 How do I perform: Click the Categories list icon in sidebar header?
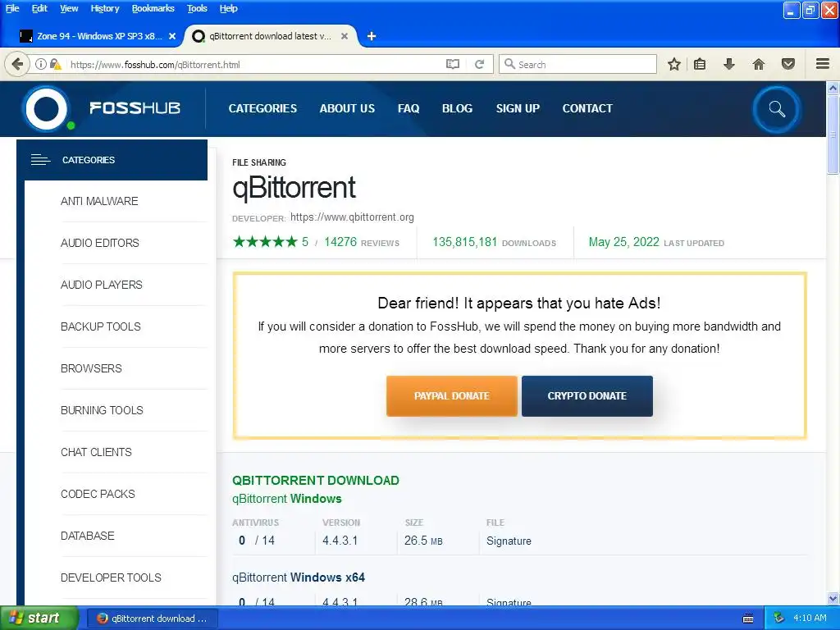click(x=40, y=160)
